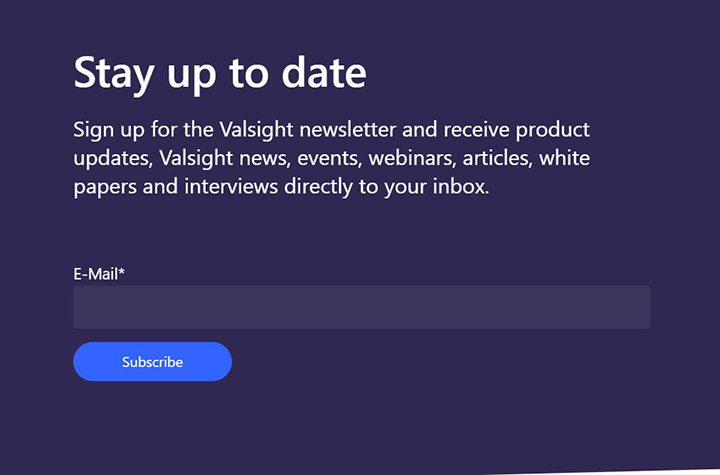720x475 pixels.
Task: Click "receive product" at end of first line
Action: (517, 130)
